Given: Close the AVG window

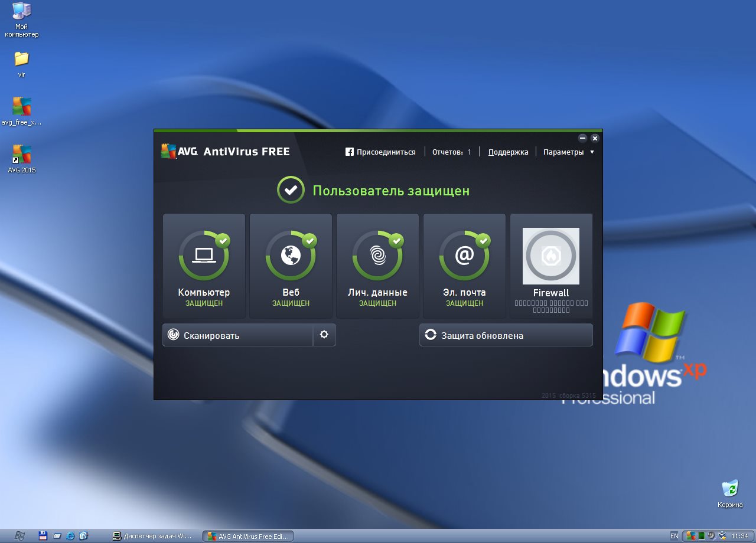Looking at the screenshot, I should [595, 138].
